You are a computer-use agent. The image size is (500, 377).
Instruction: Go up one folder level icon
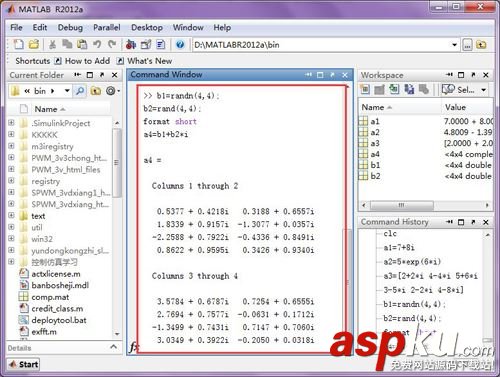(x=481, y=45)
